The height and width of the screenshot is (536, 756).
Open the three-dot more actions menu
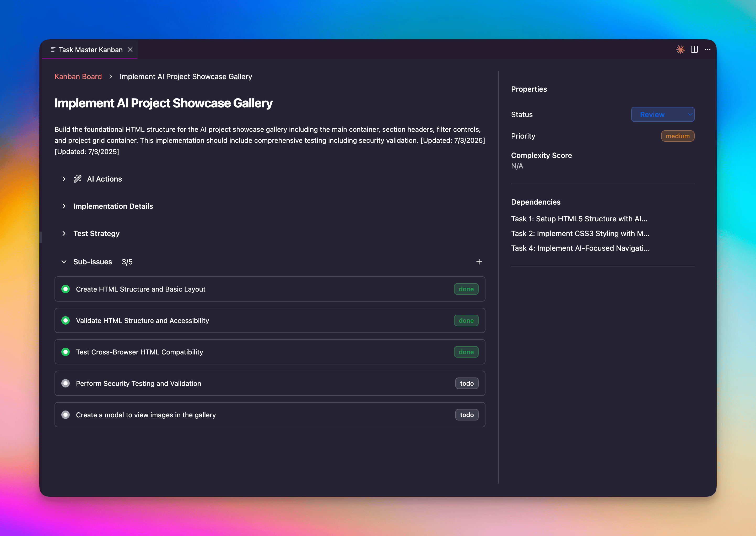click(x=708, y=50)
